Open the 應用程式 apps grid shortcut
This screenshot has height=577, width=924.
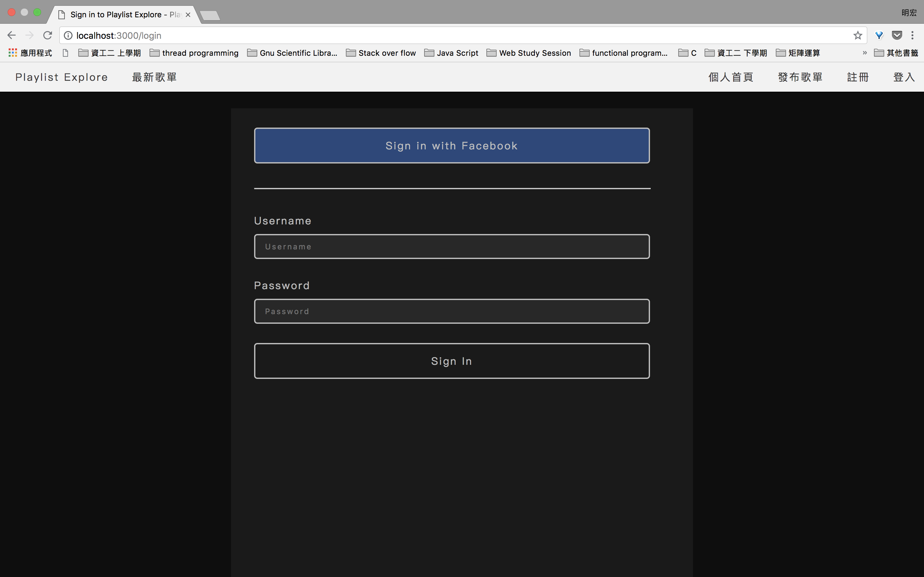tap(30, 53)
